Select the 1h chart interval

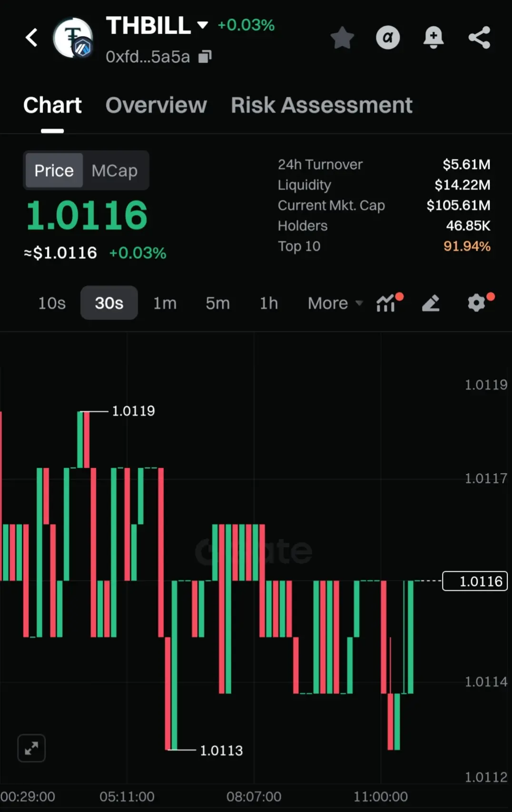(269, 303)
